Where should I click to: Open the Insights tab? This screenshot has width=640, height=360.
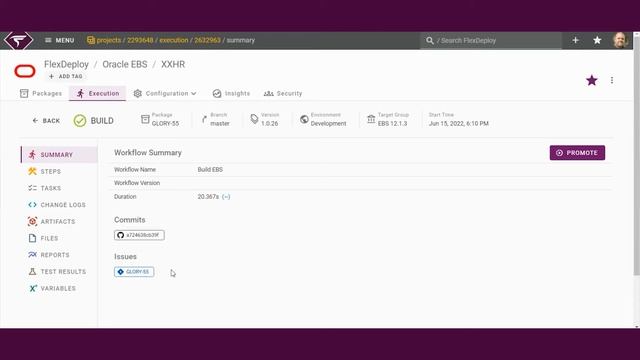pos(231,93)
